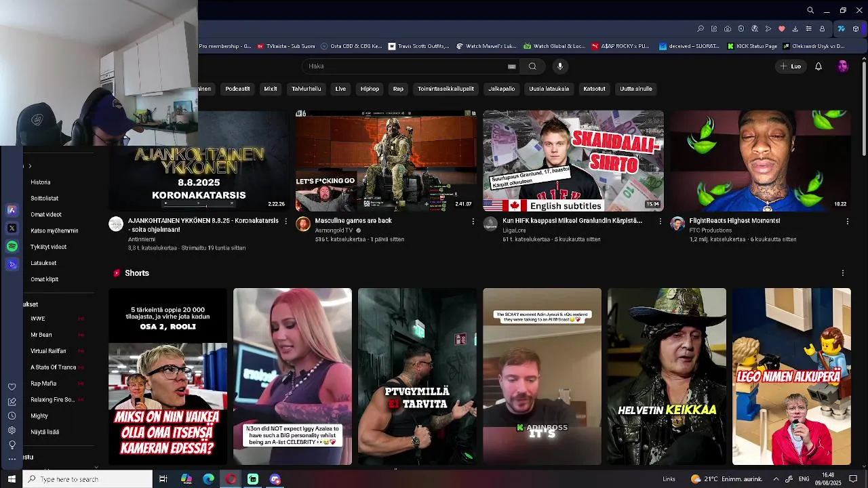The height and width of the screenshot is (488, 868).
Task: Open Microsoft Edge from the taskbar
Action: tap(208, 479)
